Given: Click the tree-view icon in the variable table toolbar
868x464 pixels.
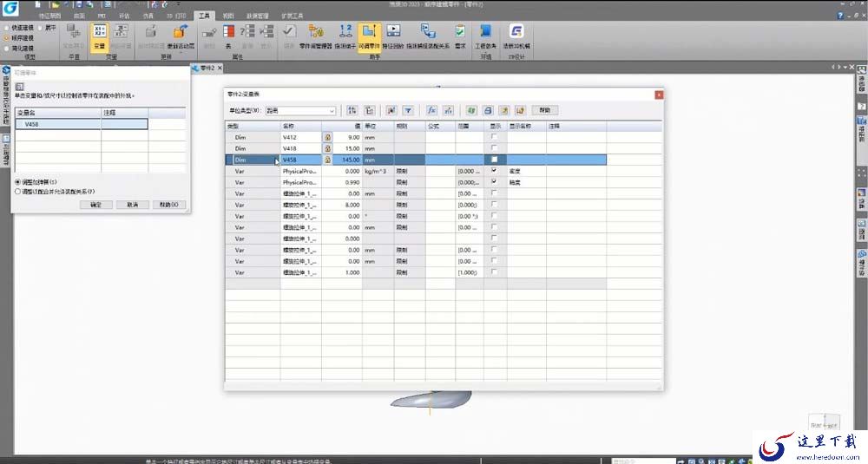Looking at the screenshot, I should [369, 111].
